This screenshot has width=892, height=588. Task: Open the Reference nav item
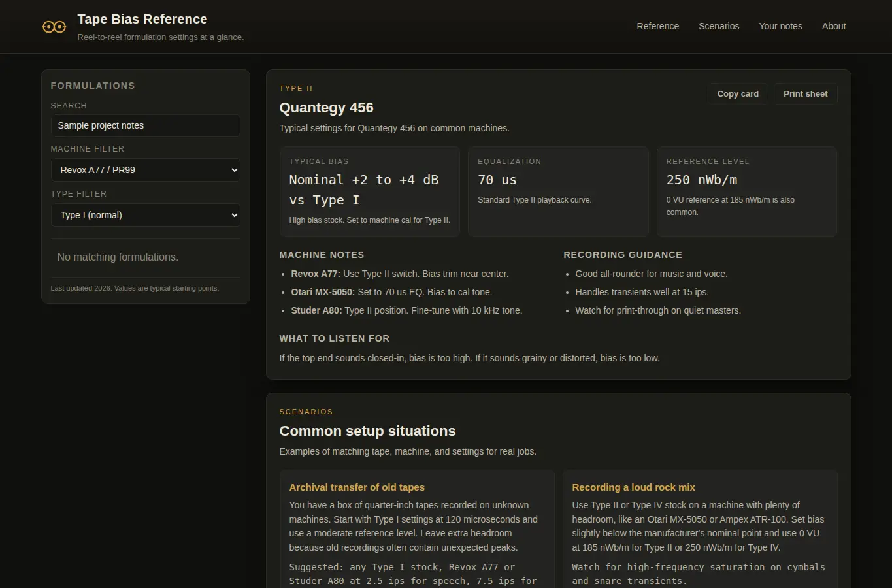[657, 26]
